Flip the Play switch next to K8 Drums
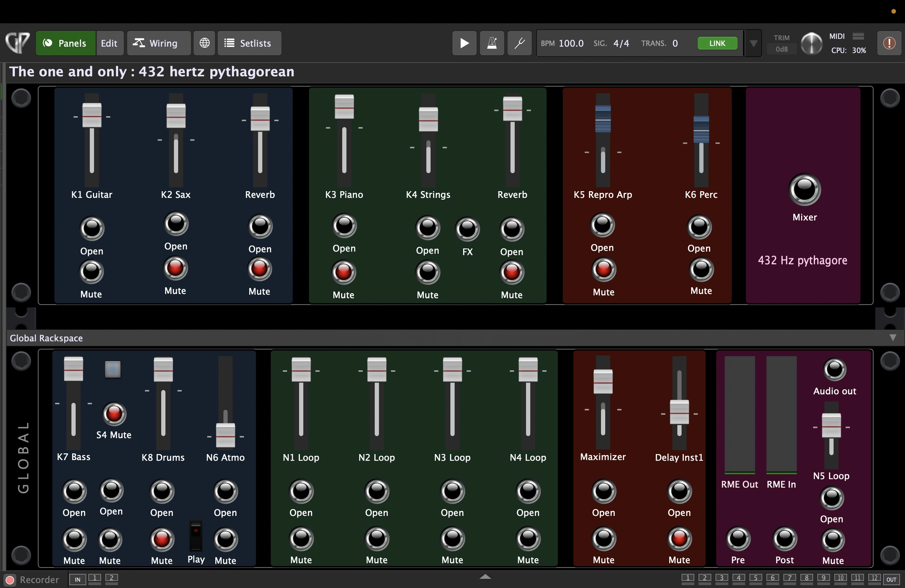 (x=196, y=536)
